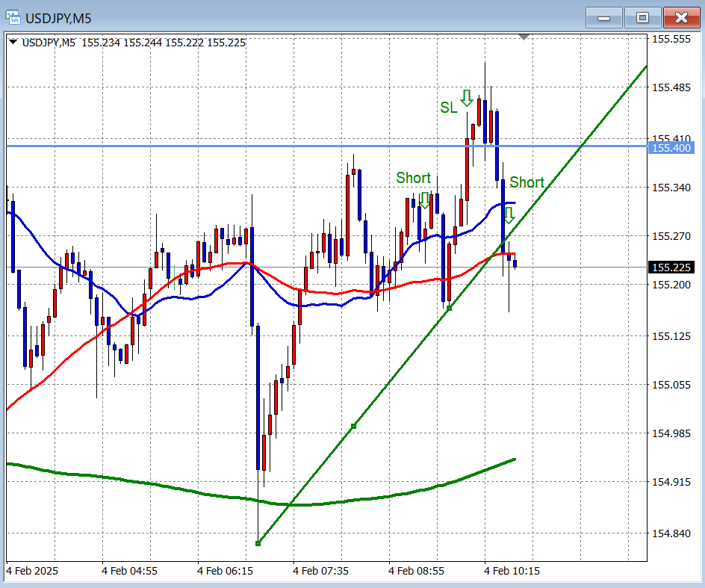The width and height of the screenshot is (705, 588).
Task: Select the blue horizontal line at 155.400
Action: click(224, 146)
